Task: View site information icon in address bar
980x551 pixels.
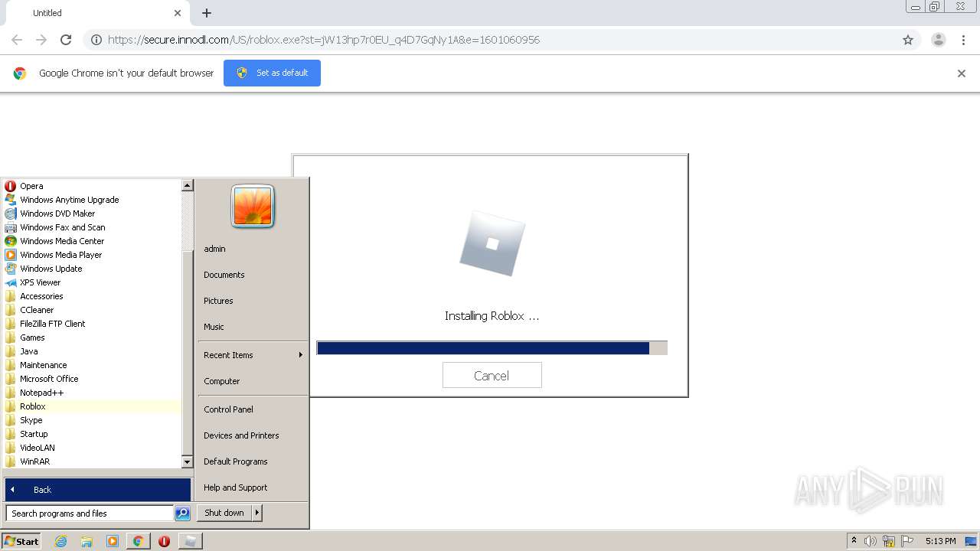Action: tap(96, 40)
